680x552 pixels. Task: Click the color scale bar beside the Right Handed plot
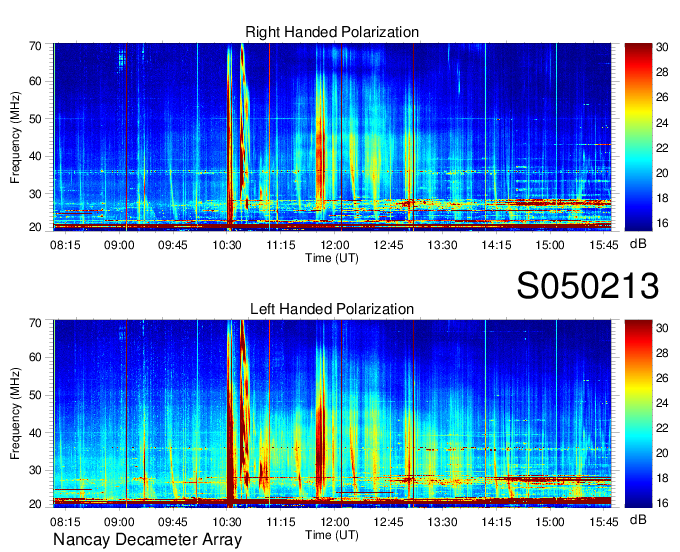click(x=638, y=137)
